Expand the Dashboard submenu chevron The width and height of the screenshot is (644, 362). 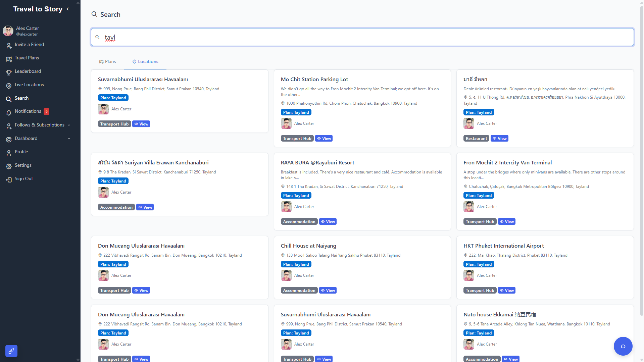click(69, 139)
